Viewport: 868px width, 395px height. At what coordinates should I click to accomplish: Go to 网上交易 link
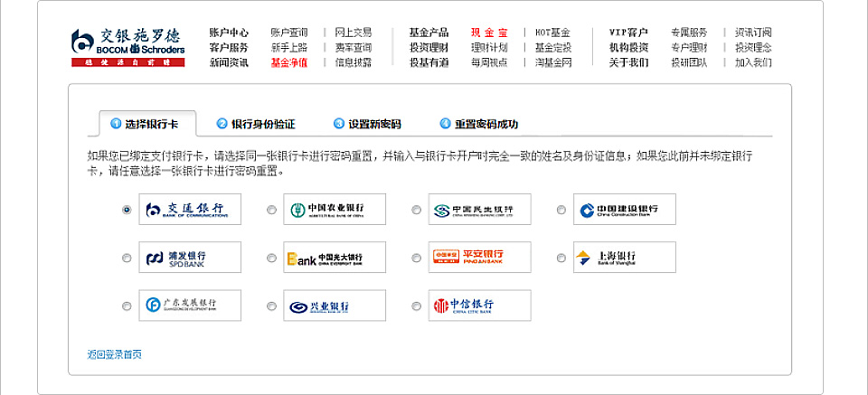[x=354, y=33]
